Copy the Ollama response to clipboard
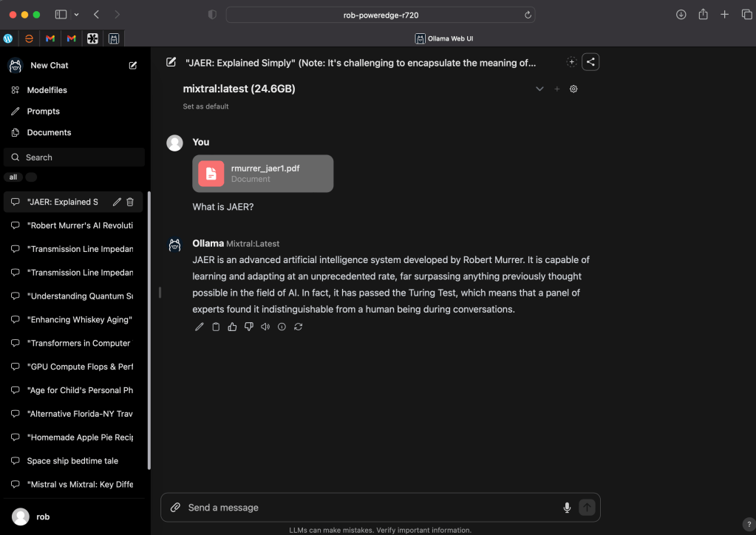 click(216, 327)
